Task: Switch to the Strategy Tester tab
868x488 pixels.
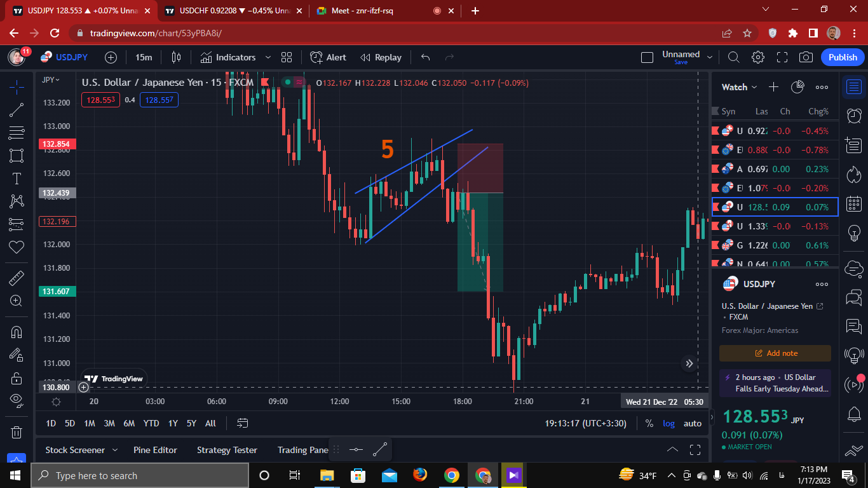Action: click(x=227, y=450)
